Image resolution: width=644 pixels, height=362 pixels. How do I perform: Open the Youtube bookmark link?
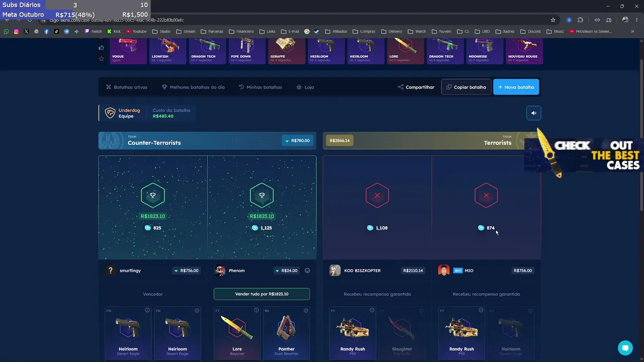136,32
